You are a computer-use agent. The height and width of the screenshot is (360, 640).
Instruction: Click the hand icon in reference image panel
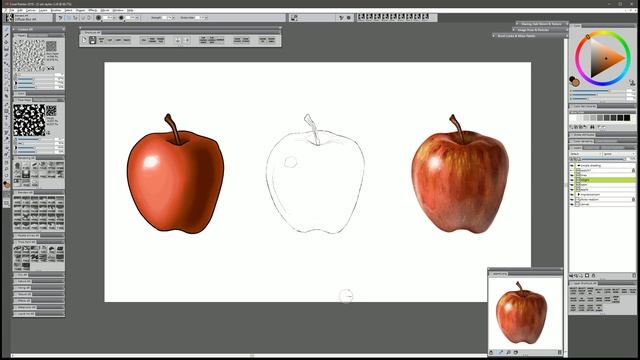516,352
